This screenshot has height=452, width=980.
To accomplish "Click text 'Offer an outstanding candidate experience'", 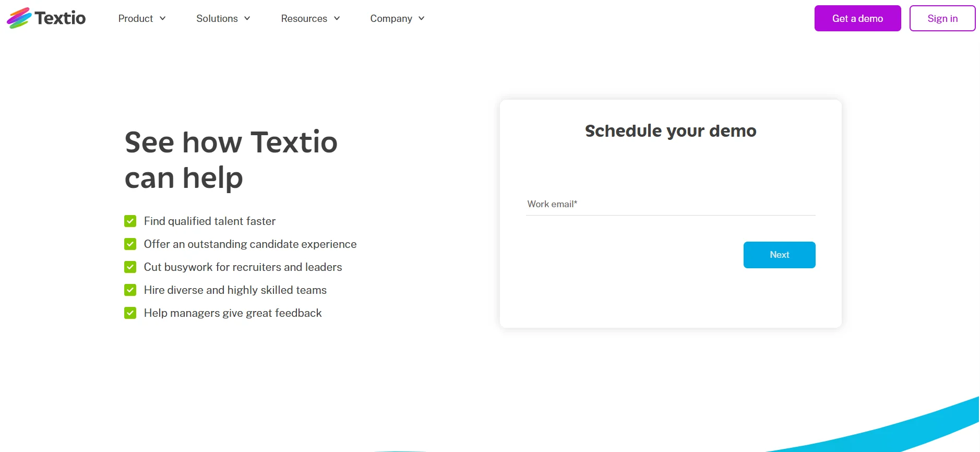I will tap(250, 244).
